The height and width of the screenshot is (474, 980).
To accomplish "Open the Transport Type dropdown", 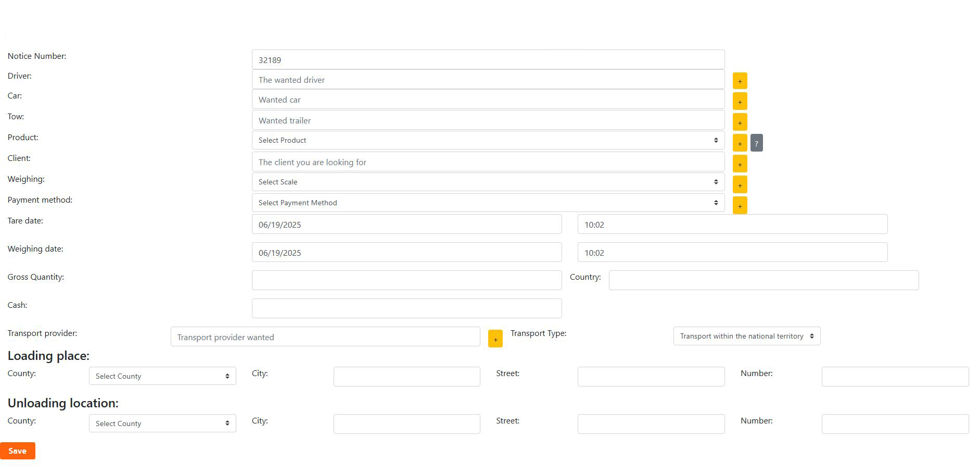I will (x=746, y=336).
